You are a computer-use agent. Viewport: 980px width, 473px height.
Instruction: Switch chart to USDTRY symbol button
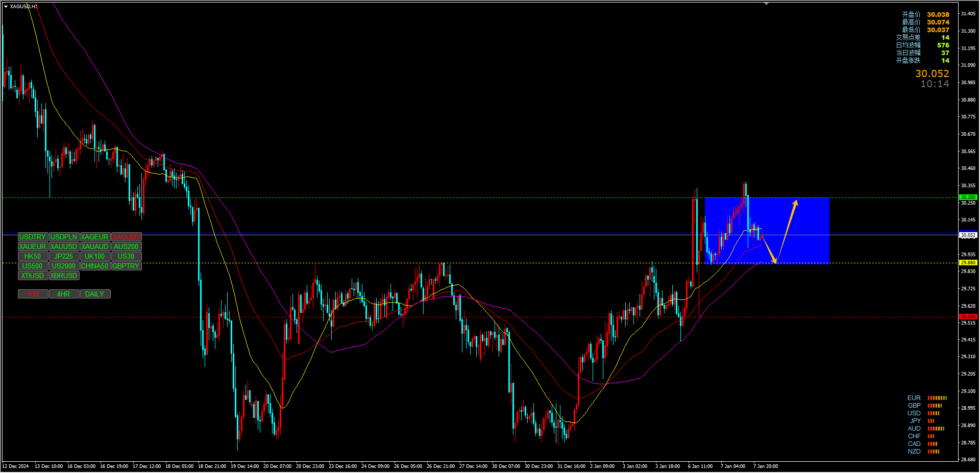click(x=33, y=237)
